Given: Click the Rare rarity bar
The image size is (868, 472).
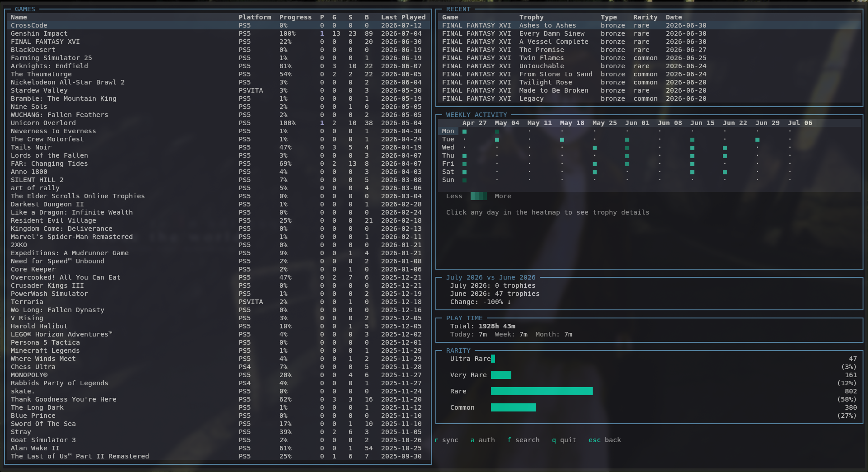Looking at the screenshot, I should (542, 391).
